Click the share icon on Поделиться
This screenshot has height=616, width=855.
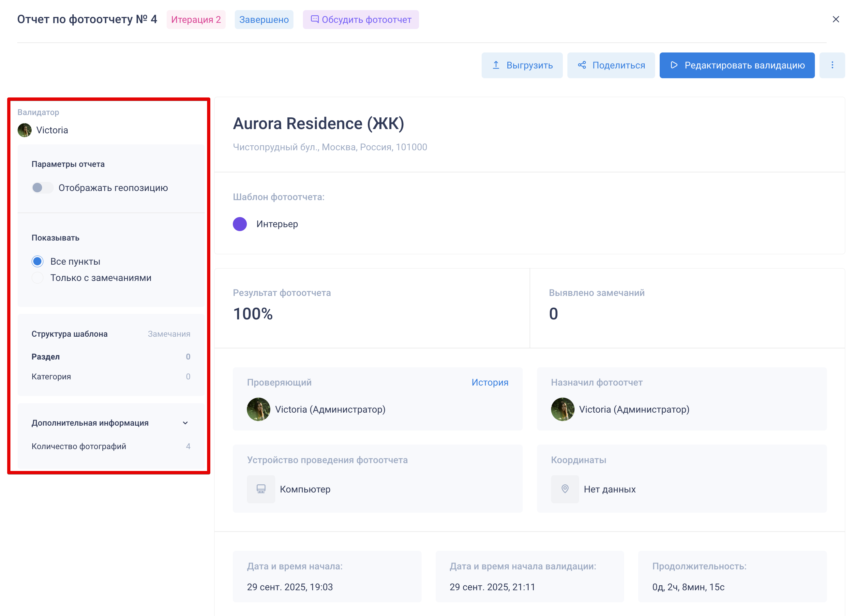click(582, 65)
